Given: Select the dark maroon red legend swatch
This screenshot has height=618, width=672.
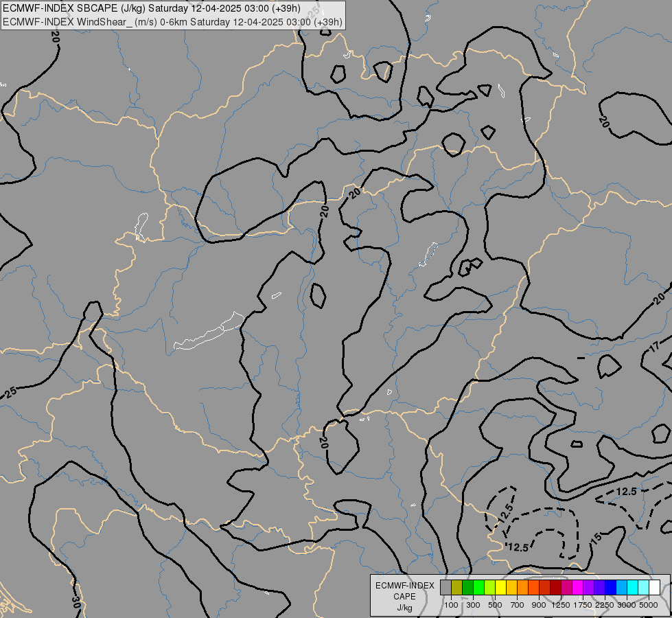Looking at the screenshot, I should click(555, 587).
